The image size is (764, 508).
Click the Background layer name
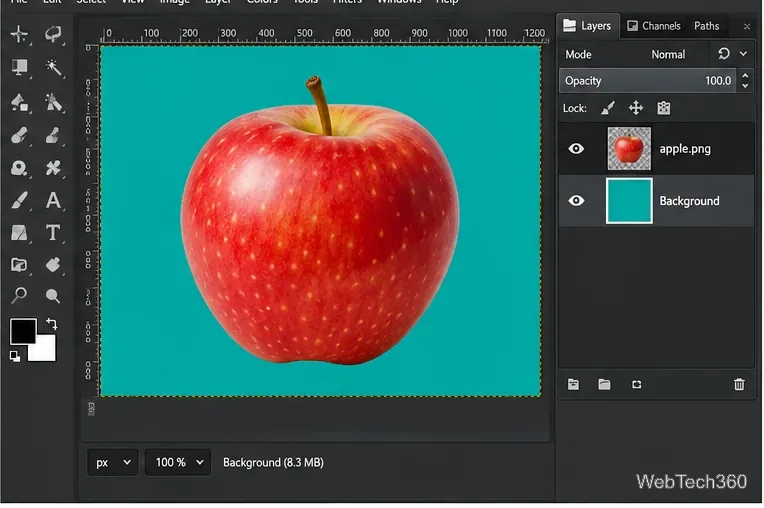689,201
